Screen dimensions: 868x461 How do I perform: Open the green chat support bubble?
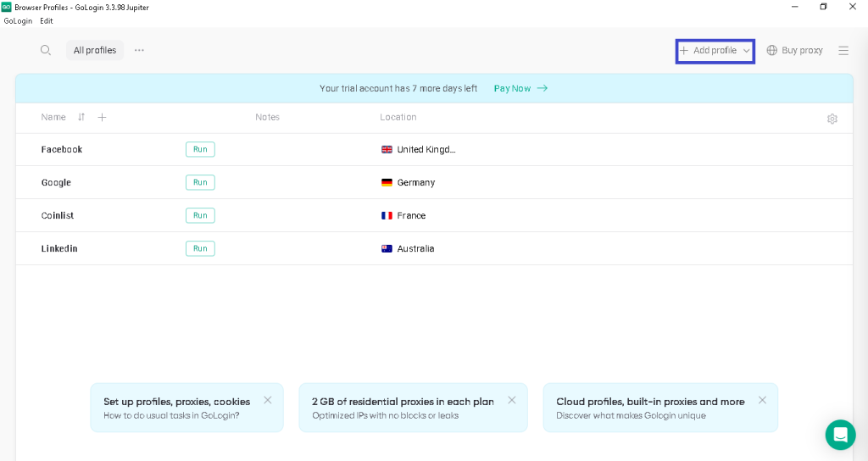click(x=840, y=435)
